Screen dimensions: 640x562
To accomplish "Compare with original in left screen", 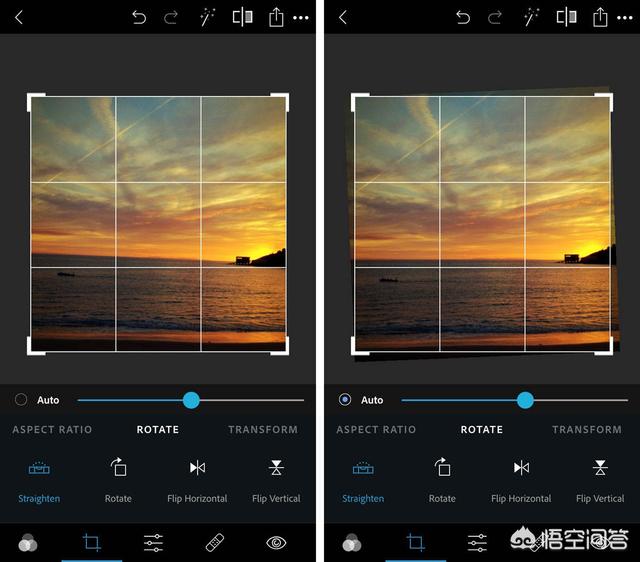I will (242, 18).
